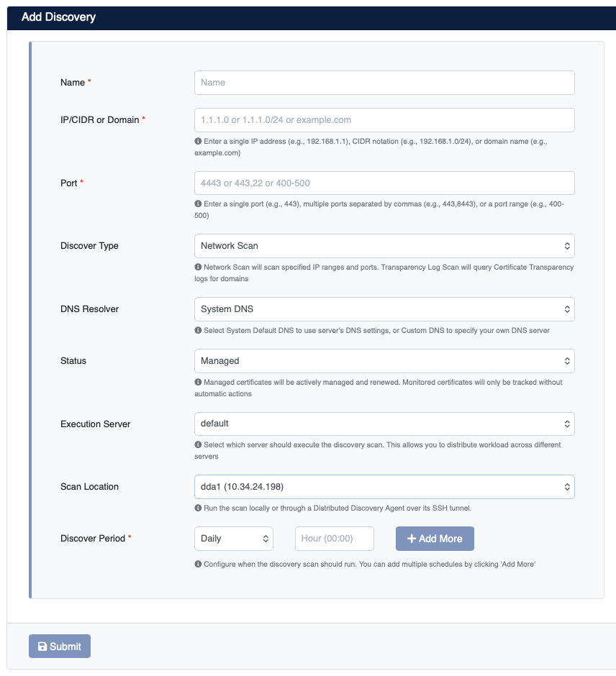Click the Hour (00:00) time field

335,539
